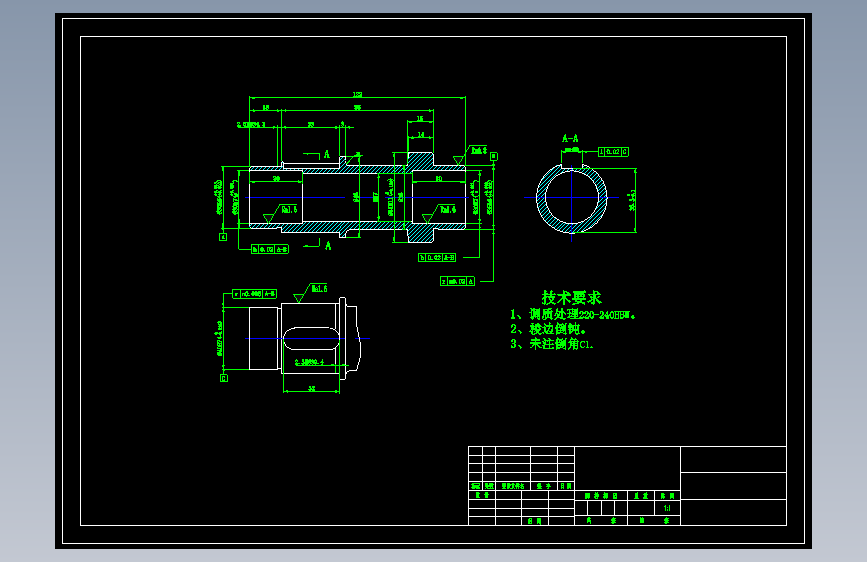Viewport: 867px width, 562px height.
Task: Select the upper A section-cut letter
Action: (327, 154)
